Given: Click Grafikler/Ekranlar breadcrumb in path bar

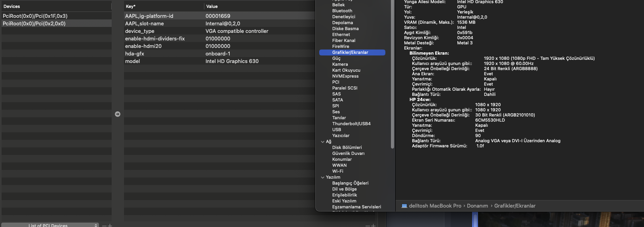Looking at the screenshot, I should pos(514,206).
